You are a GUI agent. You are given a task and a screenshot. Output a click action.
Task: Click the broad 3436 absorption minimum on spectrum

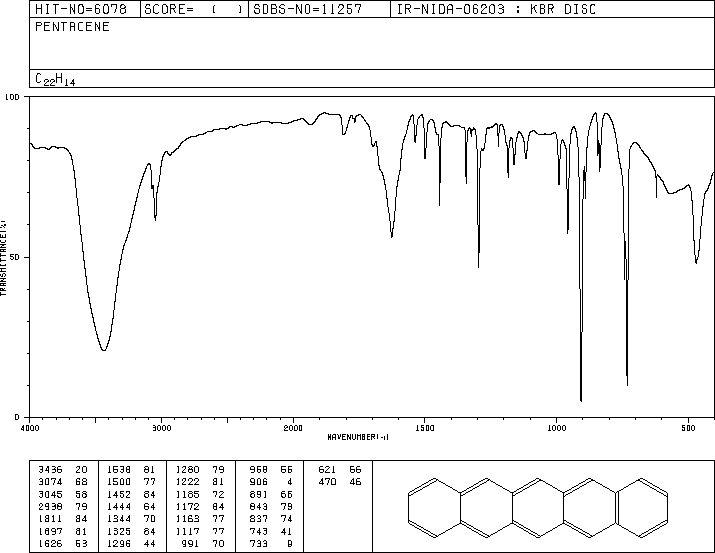pos(104,350)
